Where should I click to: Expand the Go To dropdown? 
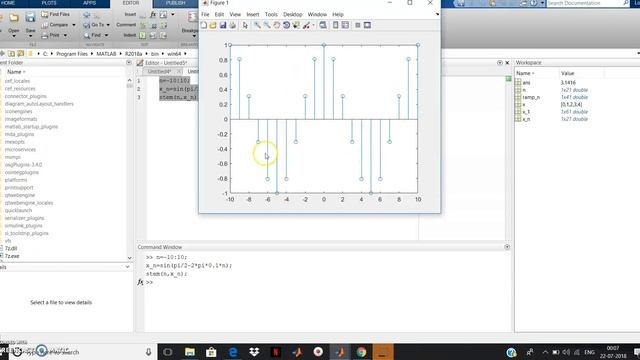pos(108,25)
